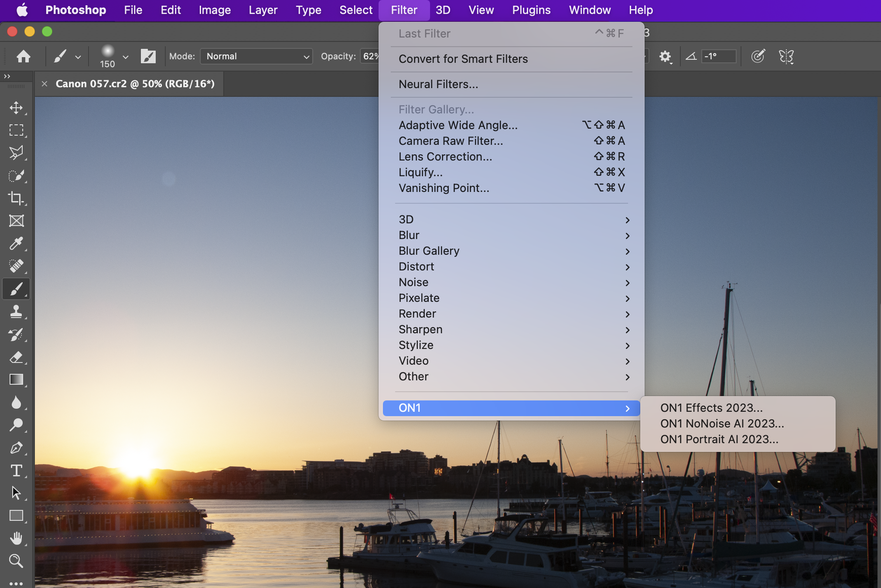
Task: Expand the toolbox with double-arrow
Action: pyautogui.click(x=7, y=76)
